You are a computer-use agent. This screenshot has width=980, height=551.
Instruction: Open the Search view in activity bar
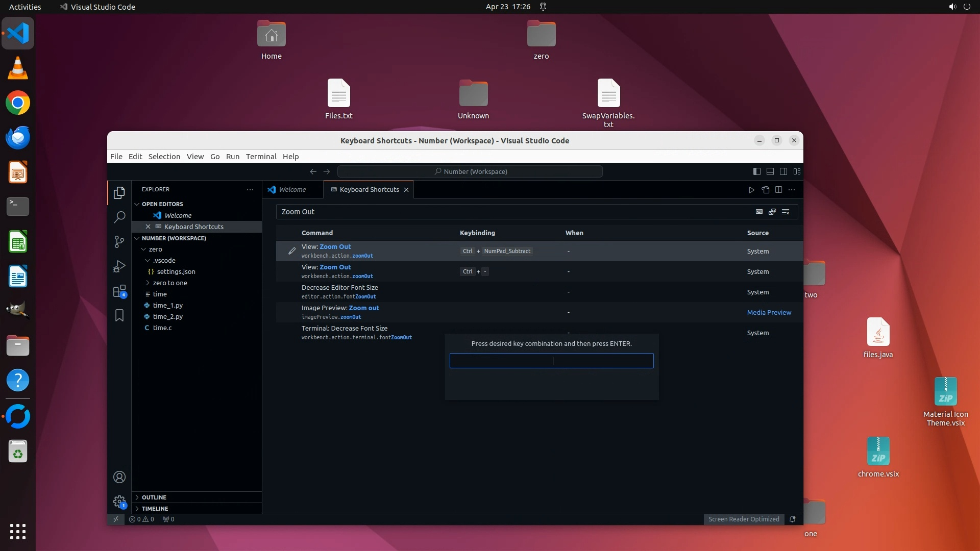(x=119, y=217)
